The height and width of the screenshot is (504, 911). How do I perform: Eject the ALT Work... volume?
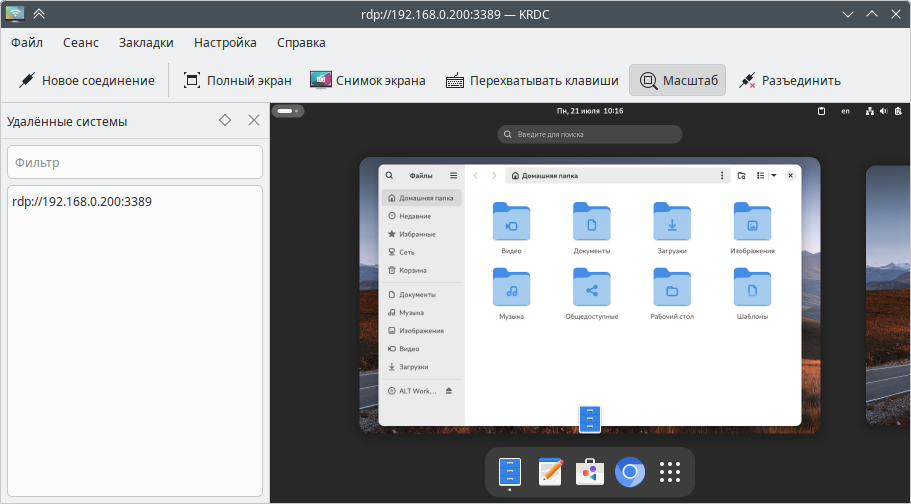(449, 391)
